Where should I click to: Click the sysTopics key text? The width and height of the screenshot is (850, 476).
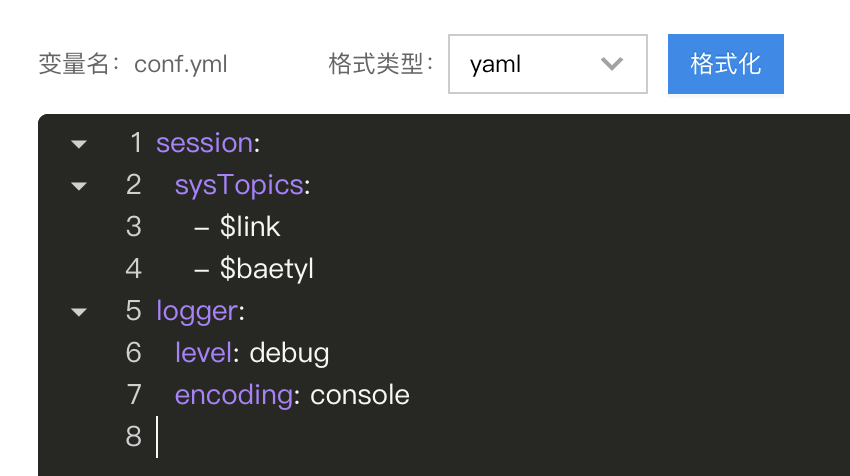point(239,186)
